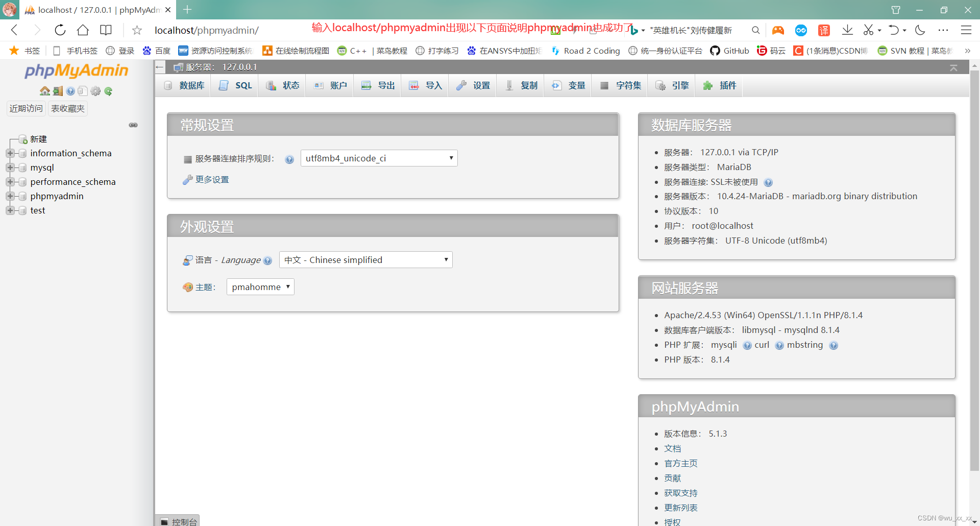Select the phpmyadmin database name in tree

[57, 196]
